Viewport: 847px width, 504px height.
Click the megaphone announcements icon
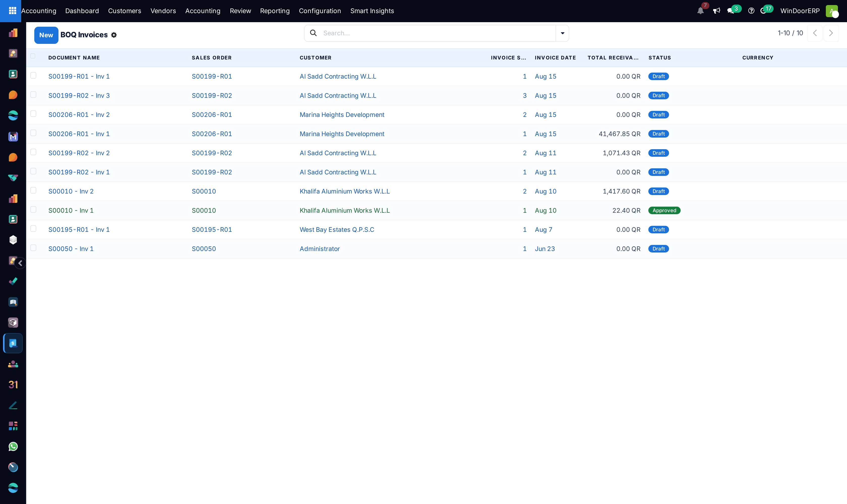716,11
